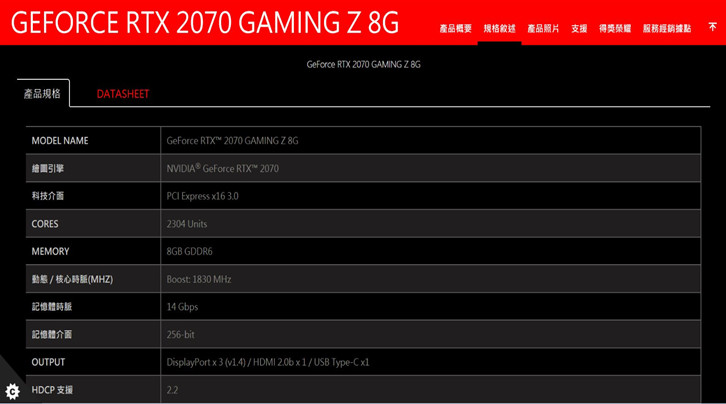Select the 動態 / 核心時脈(MHZ) label
Screen dimensions: 726x404
click(72, 279)
